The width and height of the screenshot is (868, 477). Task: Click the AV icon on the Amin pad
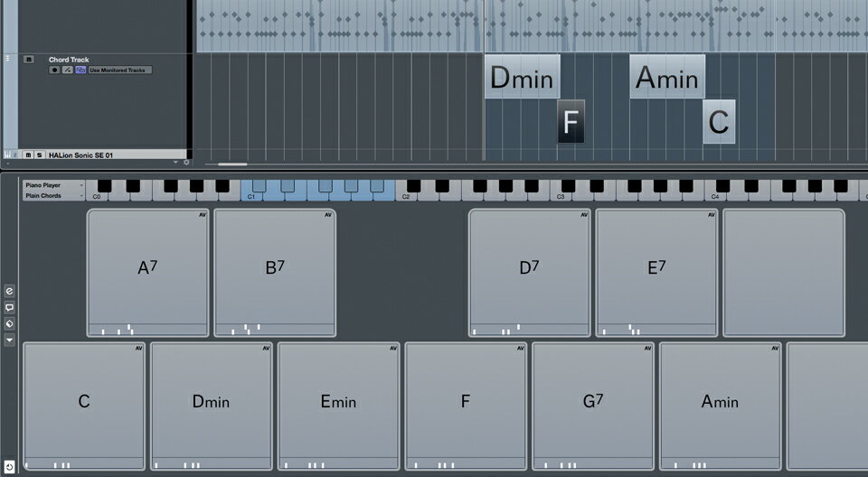(x=775, y=348)
